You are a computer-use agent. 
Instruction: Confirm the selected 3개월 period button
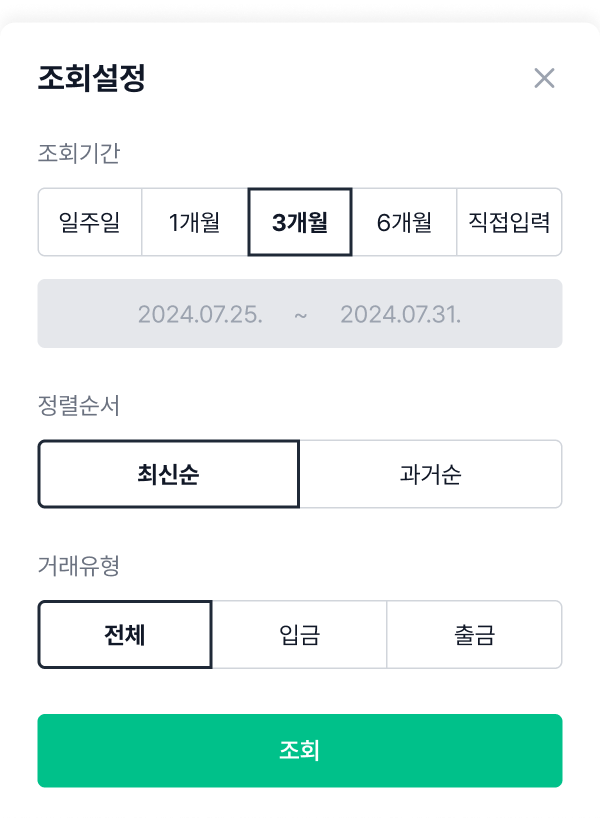coord(300,222)
